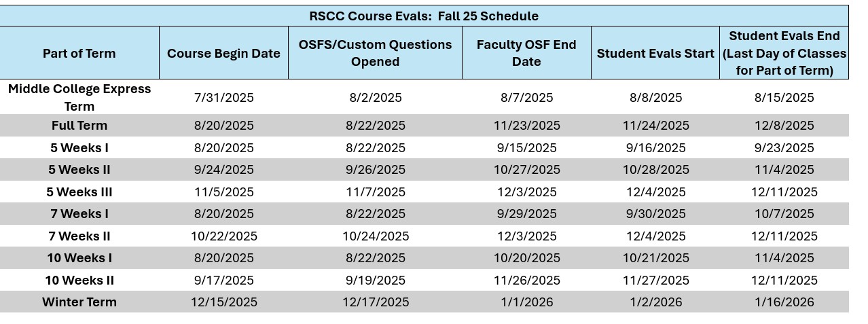Select the 9/23/2025 Student Evals End date
The image size is (868, 324).
(x=784, y=148)
